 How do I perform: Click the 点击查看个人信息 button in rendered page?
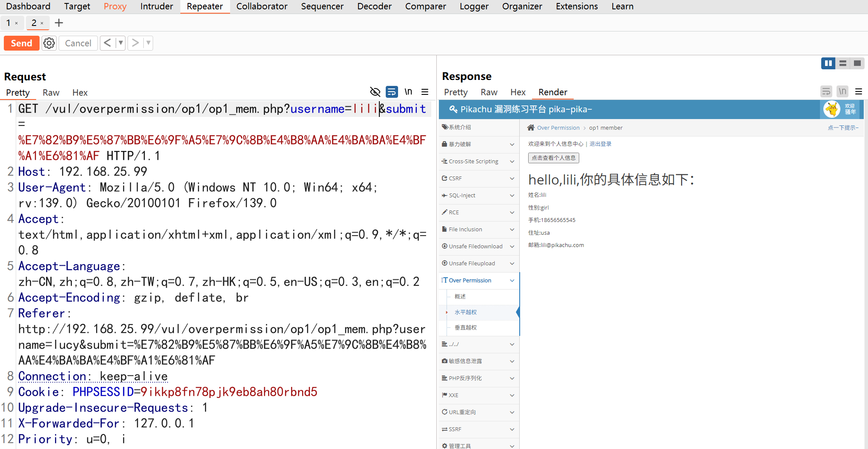553,158
